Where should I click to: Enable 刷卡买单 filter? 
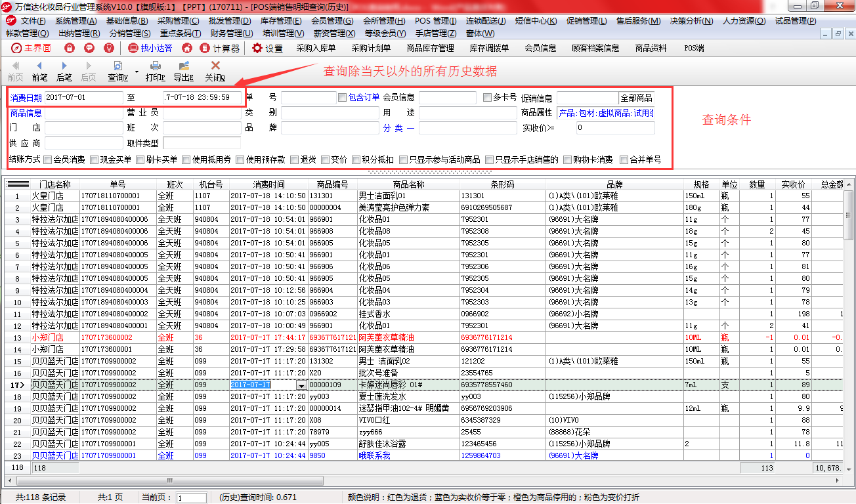[x=140, y=159]
